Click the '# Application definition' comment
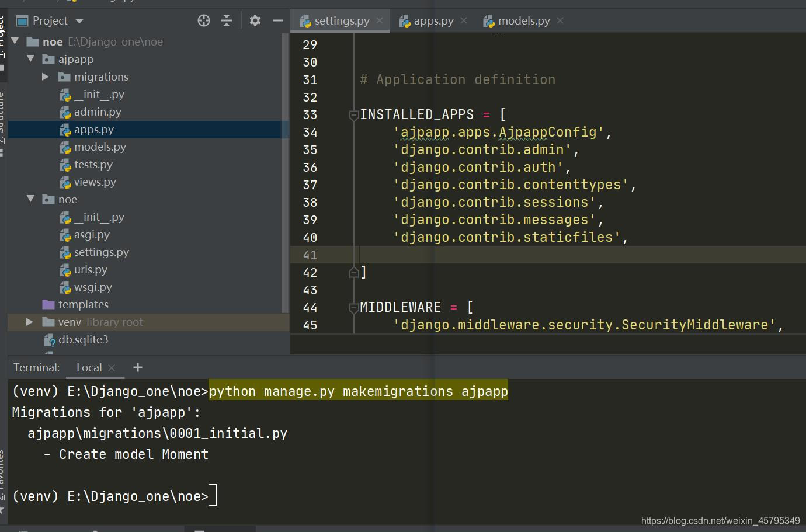This screenshot has height=532, width=806. click(x=458, y=79)
